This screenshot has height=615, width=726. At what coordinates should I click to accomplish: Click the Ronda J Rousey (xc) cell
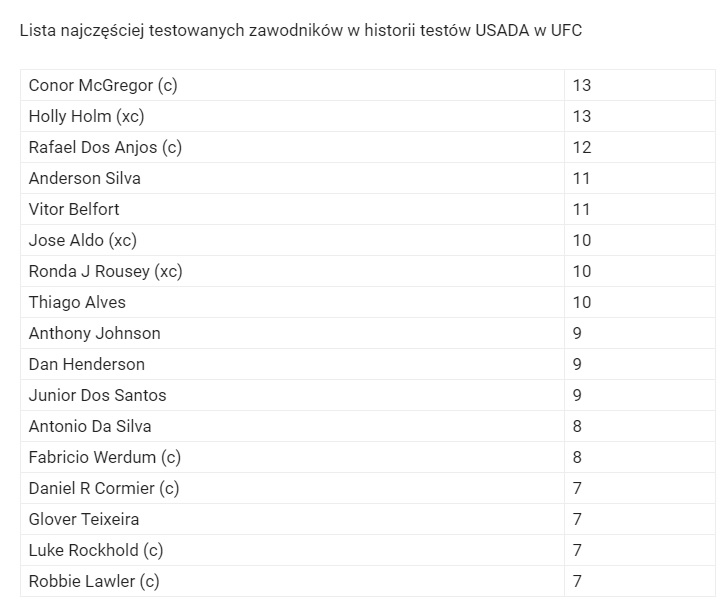(x=292, y=271)
